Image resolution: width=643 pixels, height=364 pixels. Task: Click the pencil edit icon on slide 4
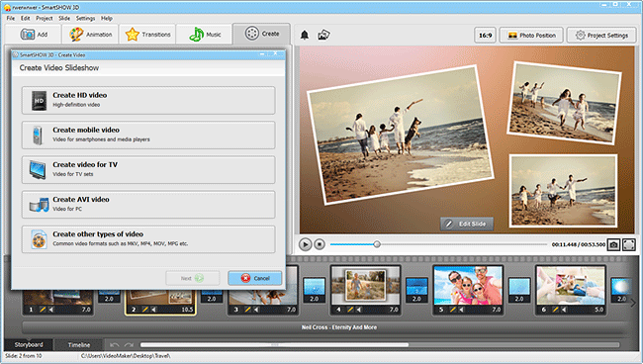pyautogui.click(x=350, y=310)
